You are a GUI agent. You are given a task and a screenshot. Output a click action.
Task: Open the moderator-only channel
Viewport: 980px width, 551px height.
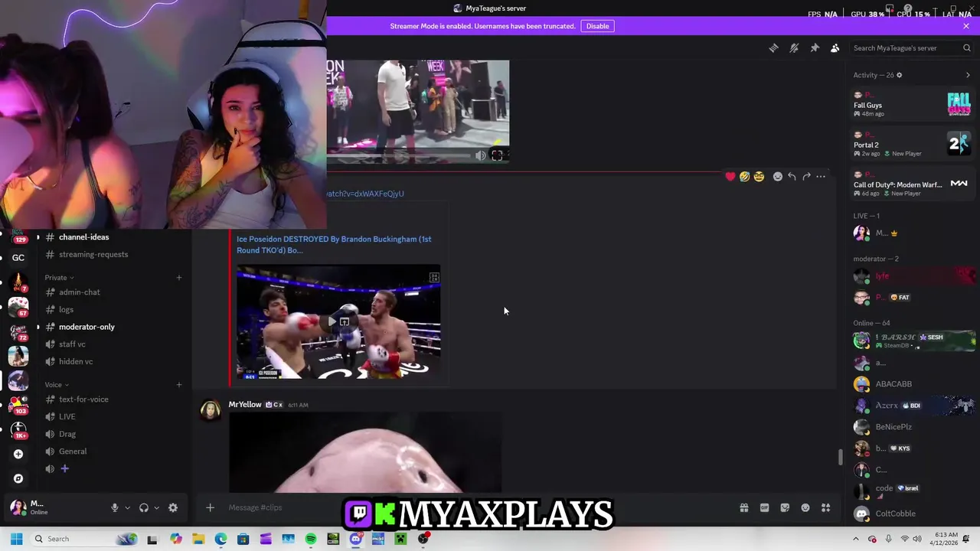click(x=87, y=327)
